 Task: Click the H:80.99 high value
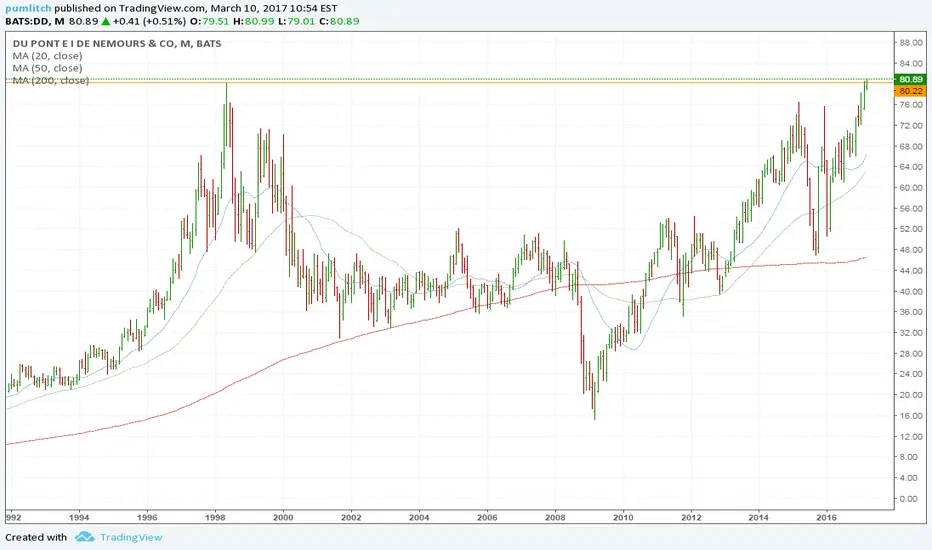point(253,21)
